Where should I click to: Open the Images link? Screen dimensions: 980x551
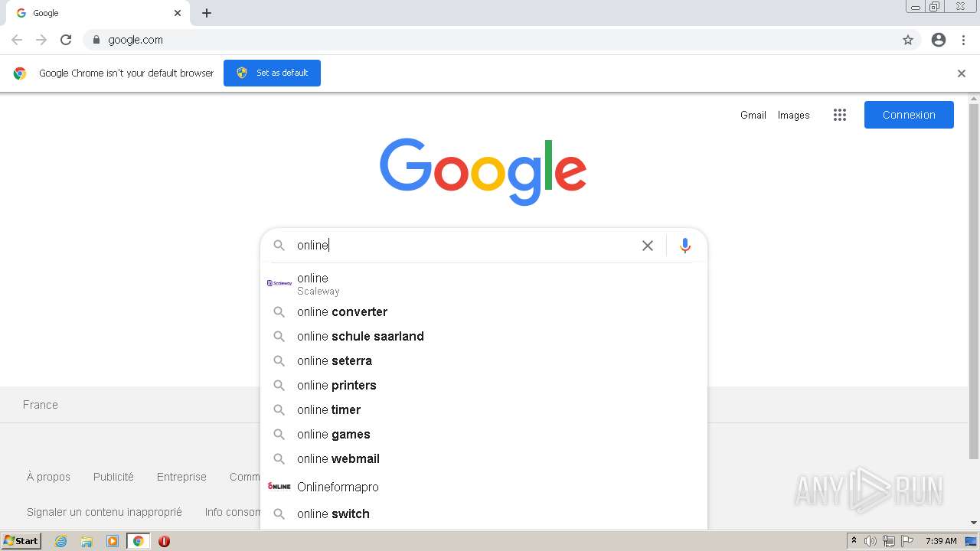click(x=794, y=115)
